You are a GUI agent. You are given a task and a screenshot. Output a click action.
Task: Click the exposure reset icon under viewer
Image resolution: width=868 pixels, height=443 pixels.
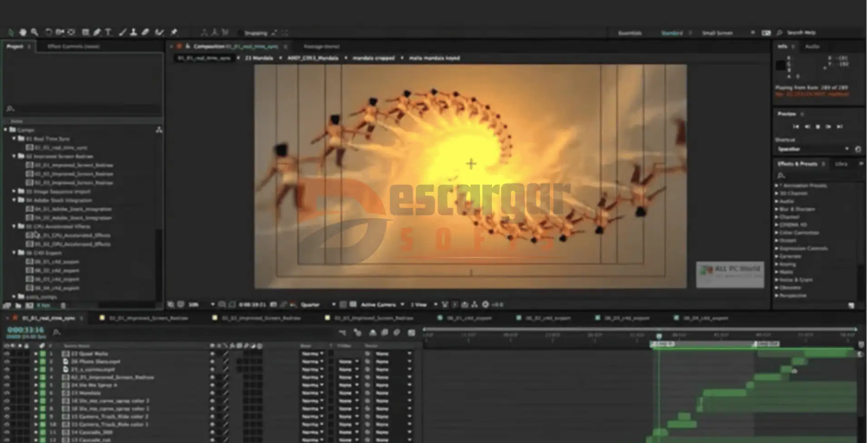coord(486,305)
